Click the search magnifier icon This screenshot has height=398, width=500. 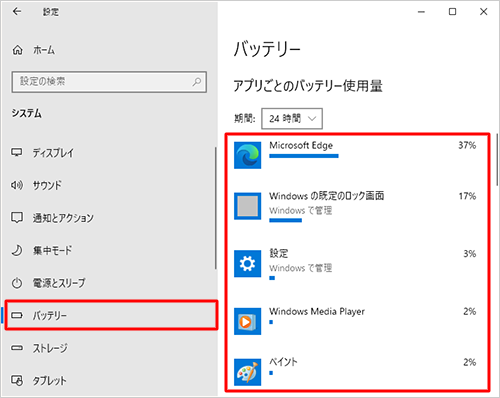point(197,82)
